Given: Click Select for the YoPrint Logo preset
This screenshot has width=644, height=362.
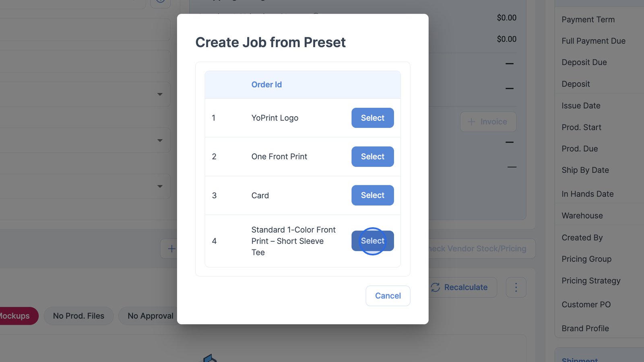Looking at the screenshot, I should pos(372,118).
